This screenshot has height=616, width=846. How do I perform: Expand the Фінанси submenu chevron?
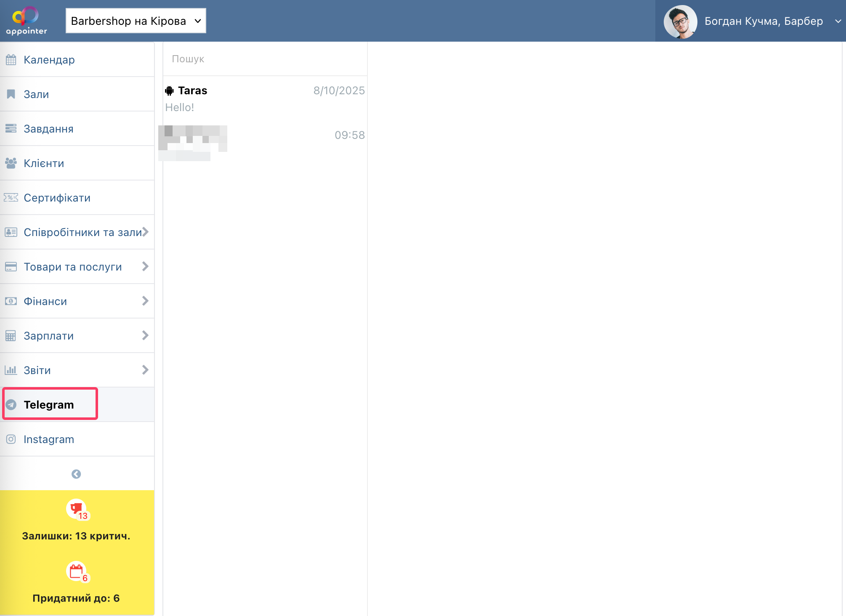(x=145, y=301)
